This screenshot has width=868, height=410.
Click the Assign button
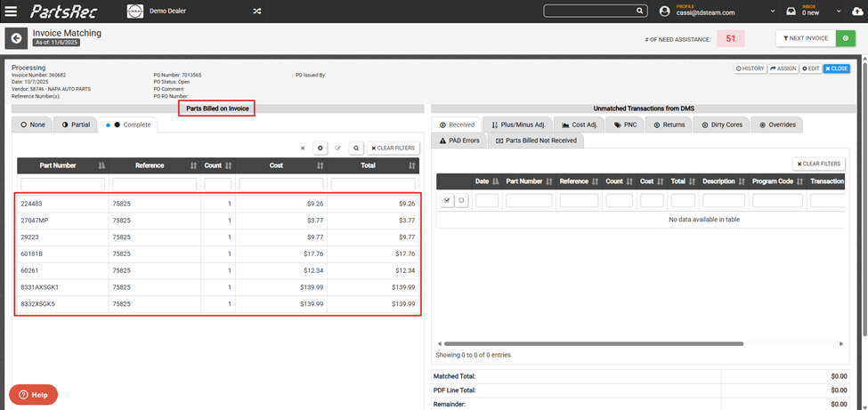[783, 68]
